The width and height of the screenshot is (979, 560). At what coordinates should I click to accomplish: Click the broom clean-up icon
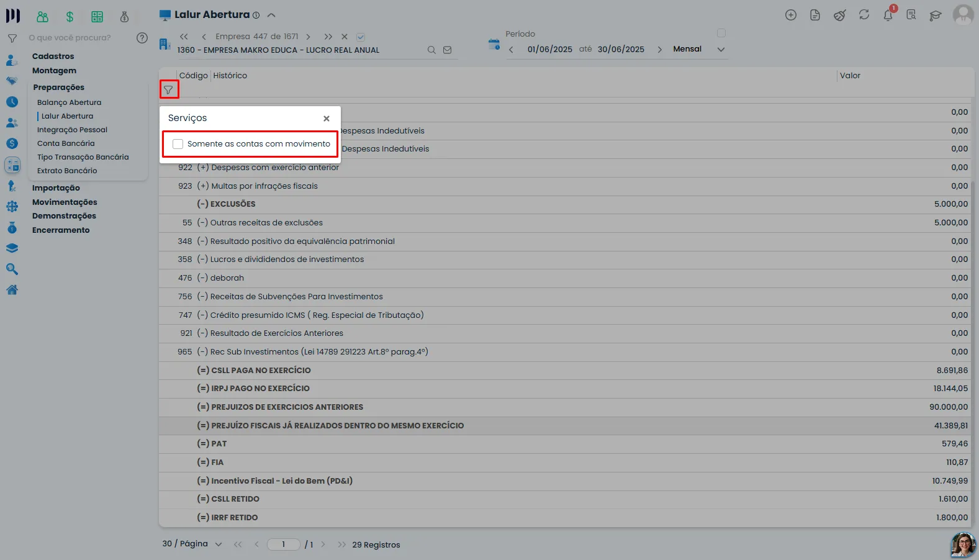[840, 15]
